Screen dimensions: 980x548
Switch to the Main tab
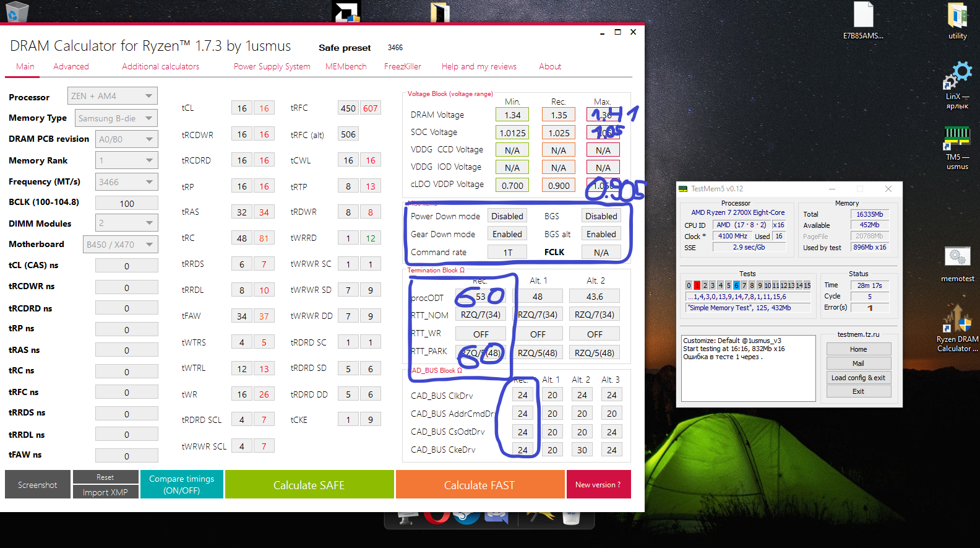(25, 66)
